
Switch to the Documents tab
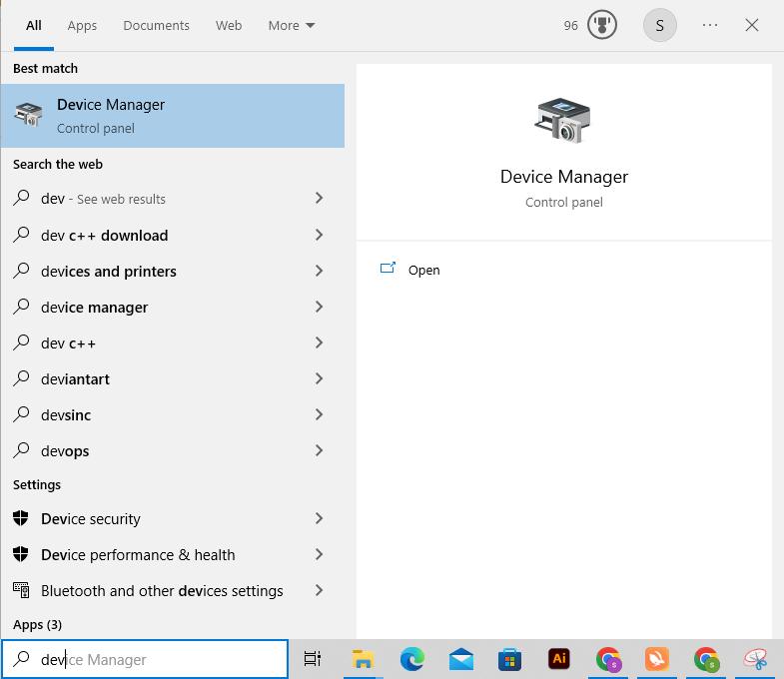156,25
